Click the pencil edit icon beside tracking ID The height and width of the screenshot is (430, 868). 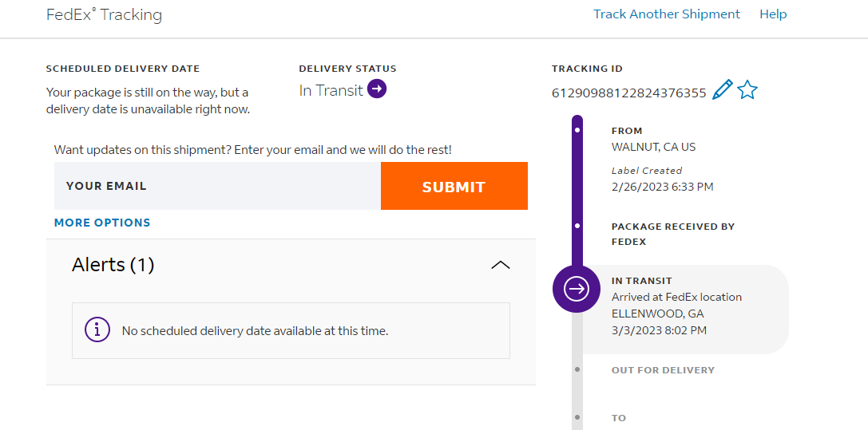coord(722,90)
